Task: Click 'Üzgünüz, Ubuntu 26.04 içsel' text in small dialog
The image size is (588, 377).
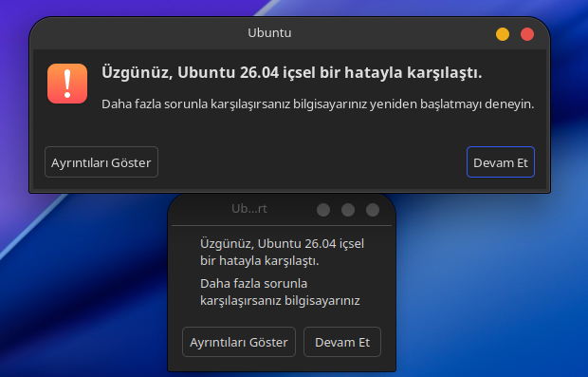Action: (x=282, y=244)
